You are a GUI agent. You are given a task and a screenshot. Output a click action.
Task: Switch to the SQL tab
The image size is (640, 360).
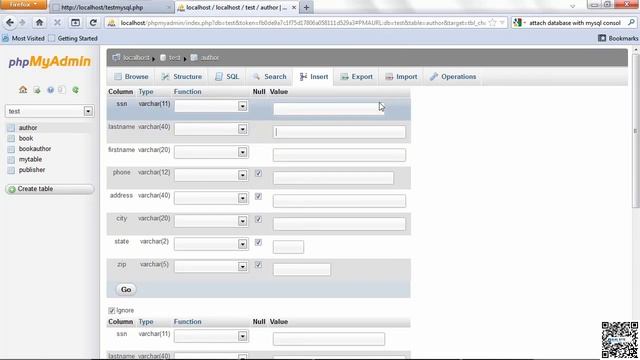(227, 77)
